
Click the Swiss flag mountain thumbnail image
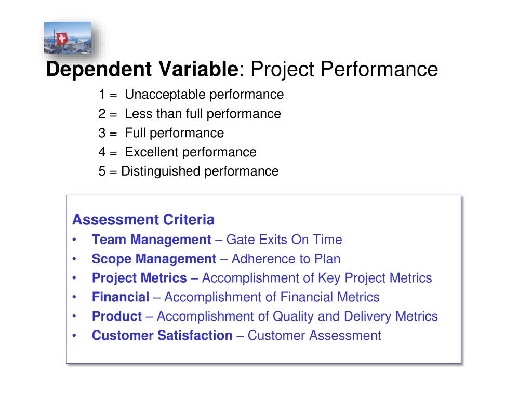68,37
